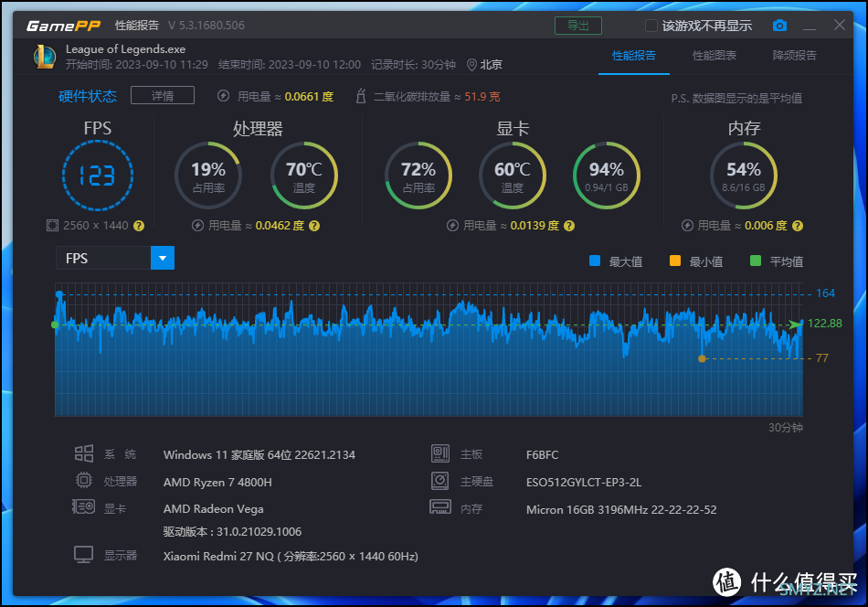The image size is (868, 607).
Task: Click the League of Legends.exe title text
Action: (126, 48)
